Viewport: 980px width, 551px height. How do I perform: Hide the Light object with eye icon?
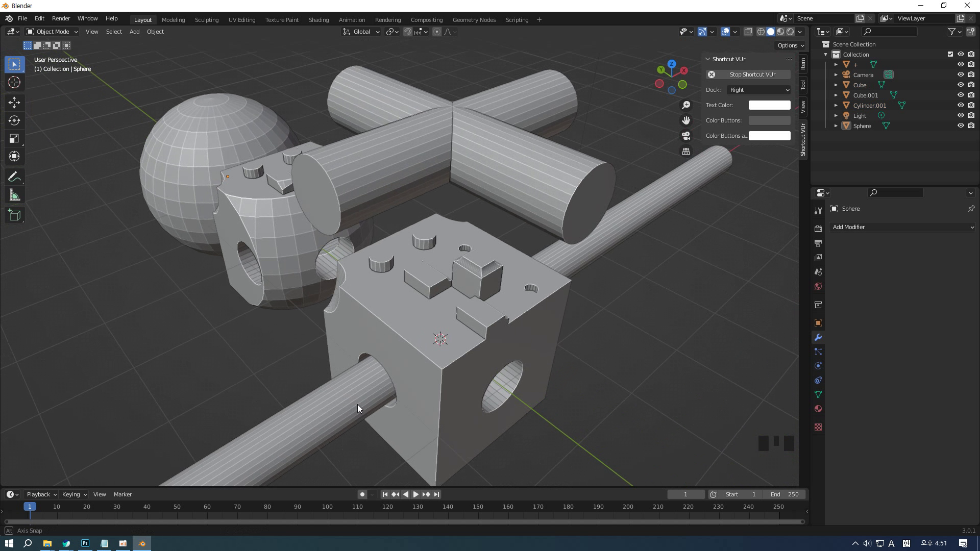[x=960, y=115]
